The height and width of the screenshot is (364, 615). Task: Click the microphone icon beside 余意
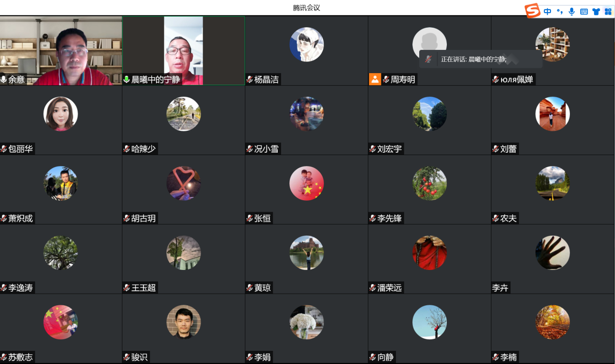click(4, 79)
